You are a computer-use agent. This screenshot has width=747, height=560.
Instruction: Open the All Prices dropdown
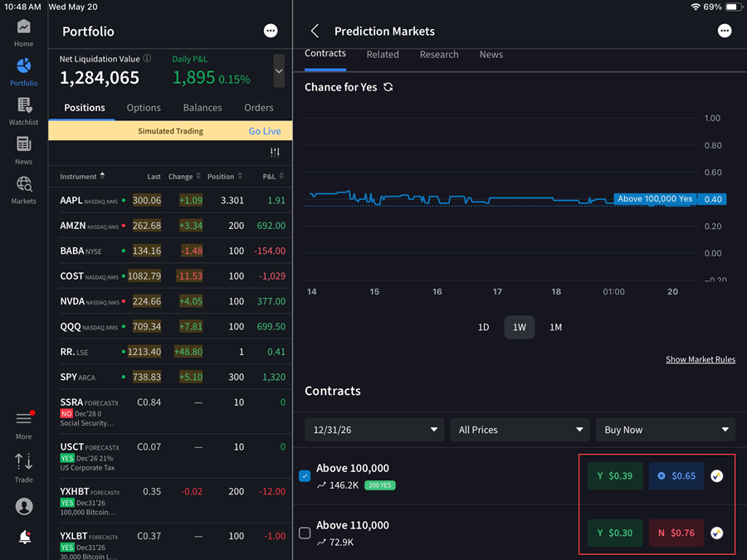point(520,430)
